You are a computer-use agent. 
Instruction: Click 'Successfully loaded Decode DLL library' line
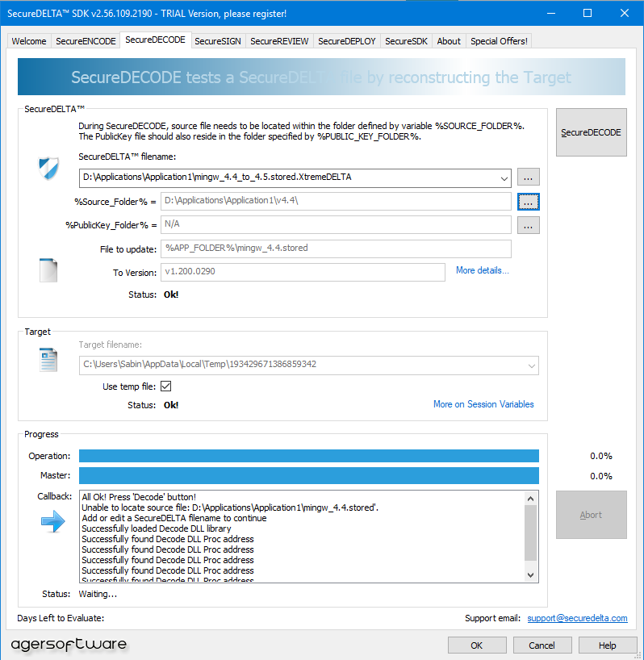click(157, 528)
